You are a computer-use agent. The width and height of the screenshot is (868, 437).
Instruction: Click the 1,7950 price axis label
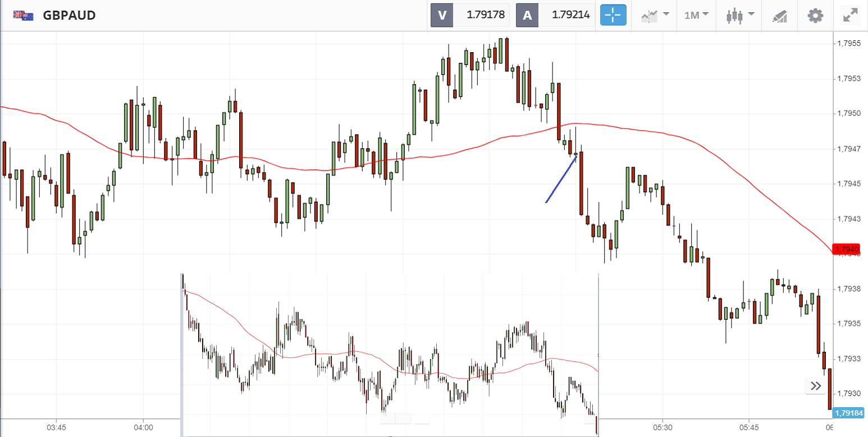(849, 113)
